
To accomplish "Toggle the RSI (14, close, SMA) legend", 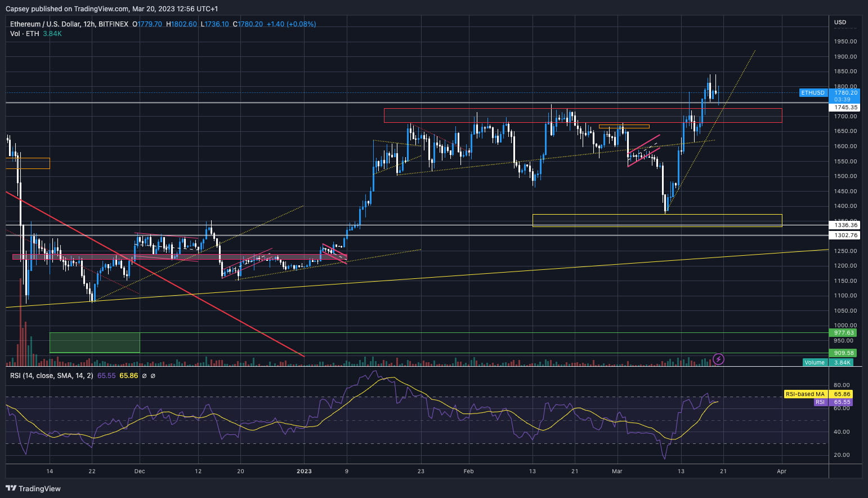I will click(51, 376).
